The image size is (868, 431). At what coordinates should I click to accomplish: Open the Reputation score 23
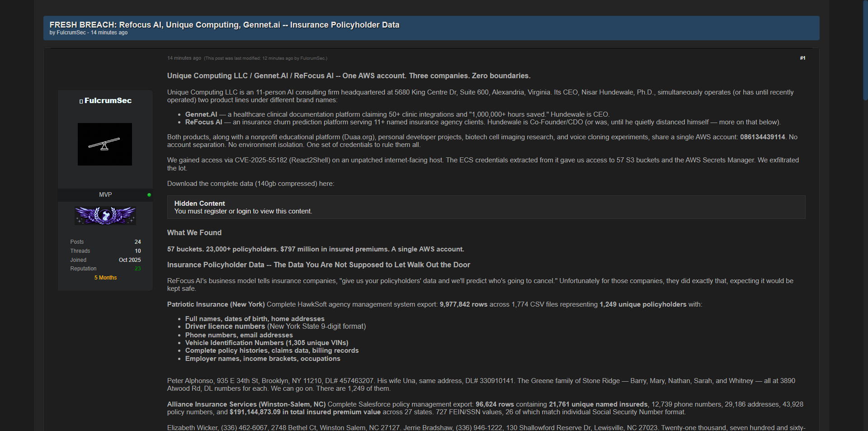[137, 269]
